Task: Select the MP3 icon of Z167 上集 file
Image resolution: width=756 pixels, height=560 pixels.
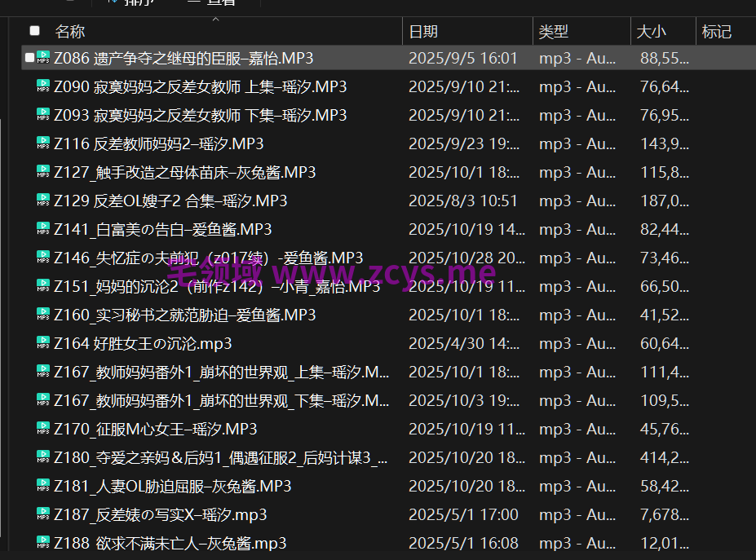Action: 43,371
